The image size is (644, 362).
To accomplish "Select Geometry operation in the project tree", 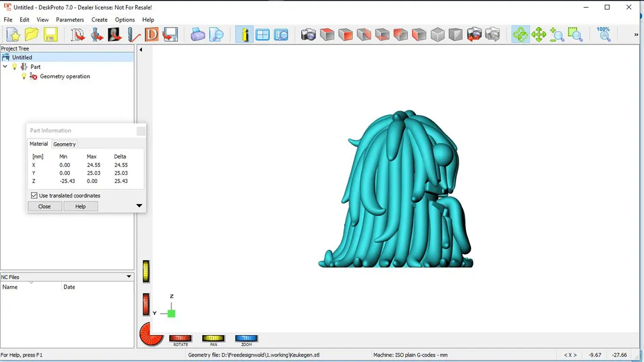I will point(65,76).
